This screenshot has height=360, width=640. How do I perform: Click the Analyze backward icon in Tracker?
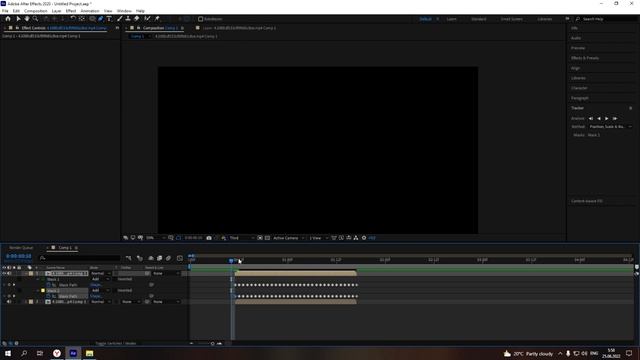pyautogui.click(x=599, y=118)
